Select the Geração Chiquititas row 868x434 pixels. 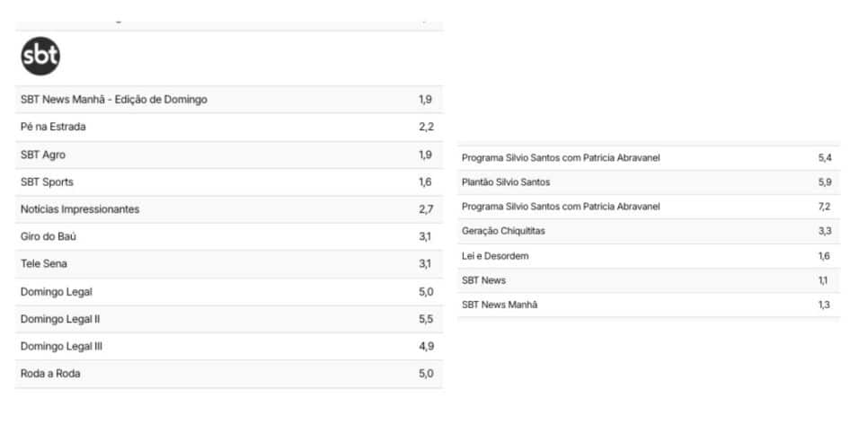click(x=649, y=231)
